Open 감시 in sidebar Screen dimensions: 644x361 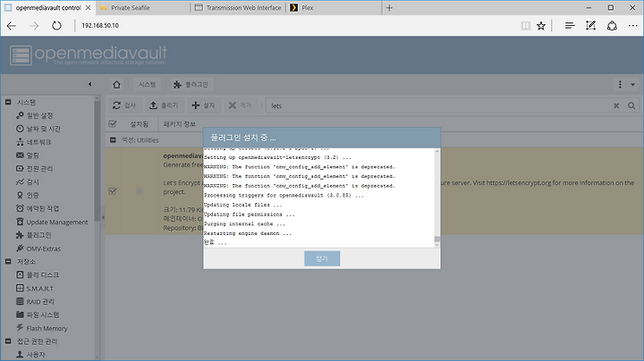pyautogui.click(x=28, y=181)
